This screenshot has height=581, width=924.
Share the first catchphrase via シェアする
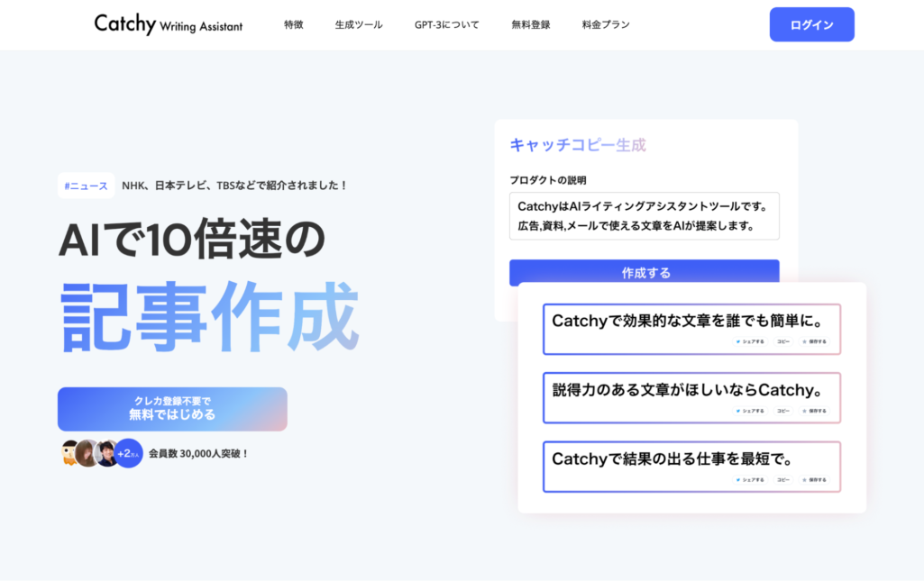pos(750,341)
